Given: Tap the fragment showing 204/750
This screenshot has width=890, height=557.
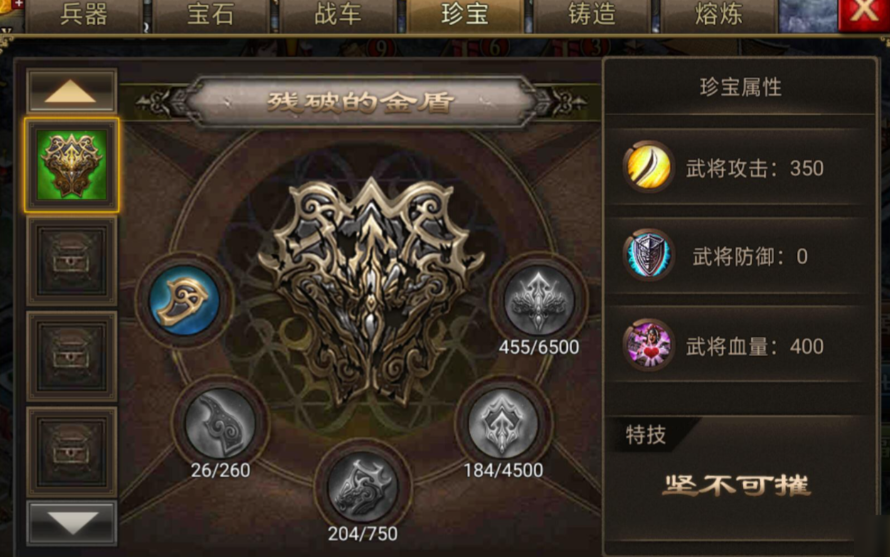Looking at the screenshot, I should pos(363,487).
